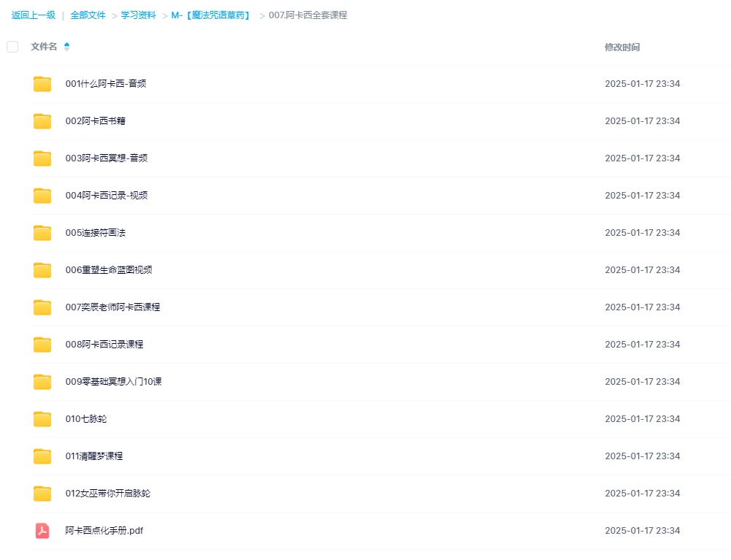Click the 010七脉轮 folder icon
This screenshot has width=731, height=560.
42,419
